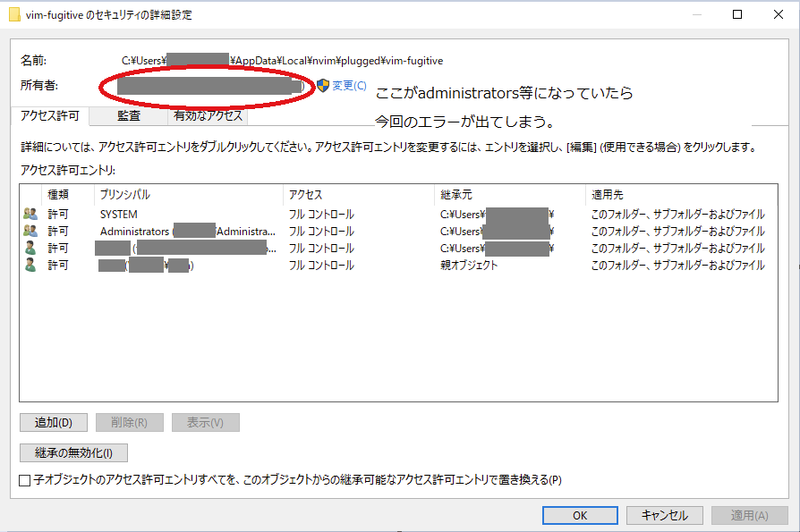Select the Administrators permission entry
The width and height of the screenshot is (800, 532).
398,232
